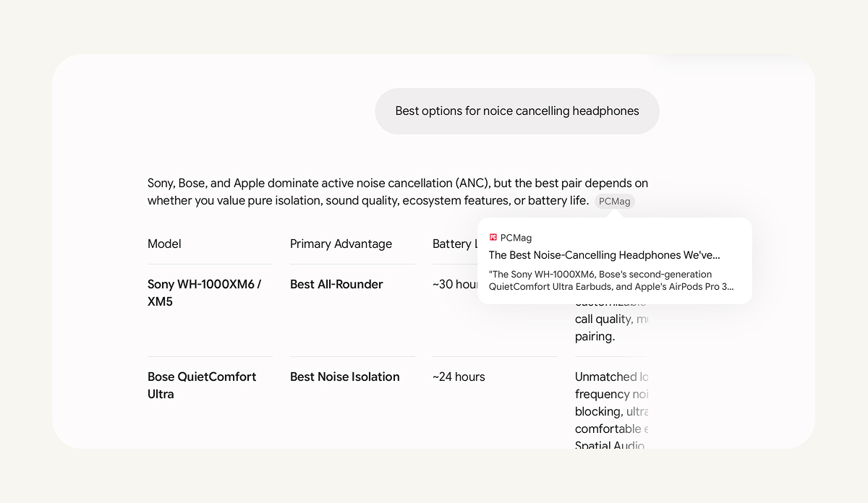
Task: Click the 'whether you value pure isolation' line
Action: point(368,201)
